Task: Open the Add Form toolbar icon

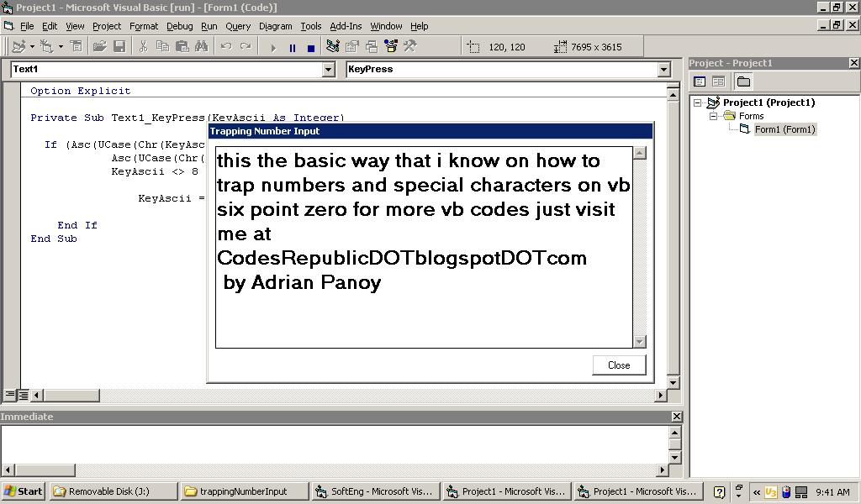Action: tap(47, 46)
